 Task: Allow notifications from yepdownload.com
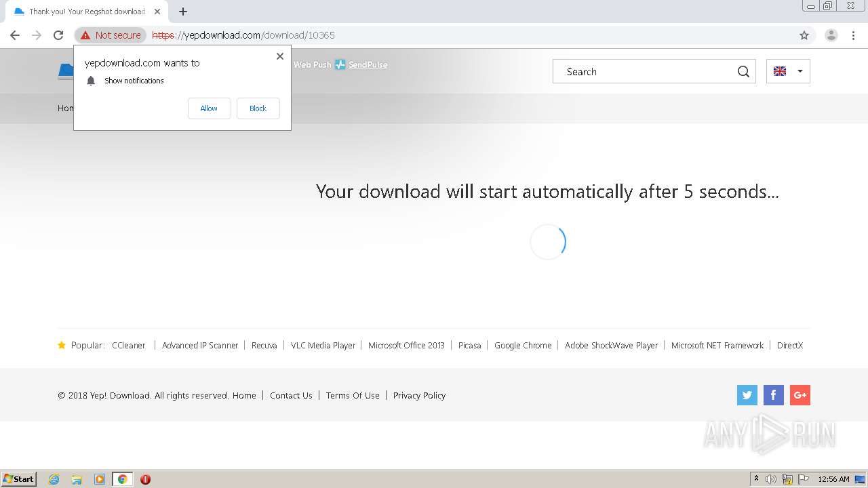coord(209,108)
